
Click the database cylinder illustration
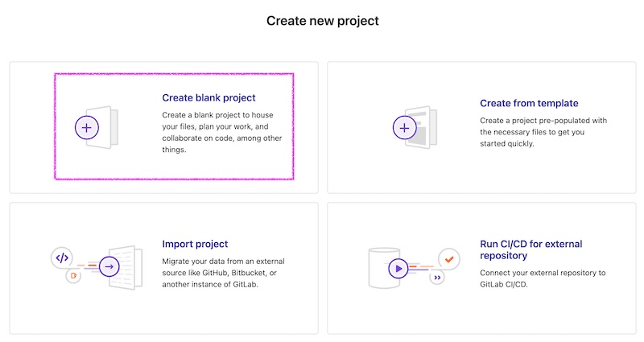pyautogui.click(x=384, y=268)
